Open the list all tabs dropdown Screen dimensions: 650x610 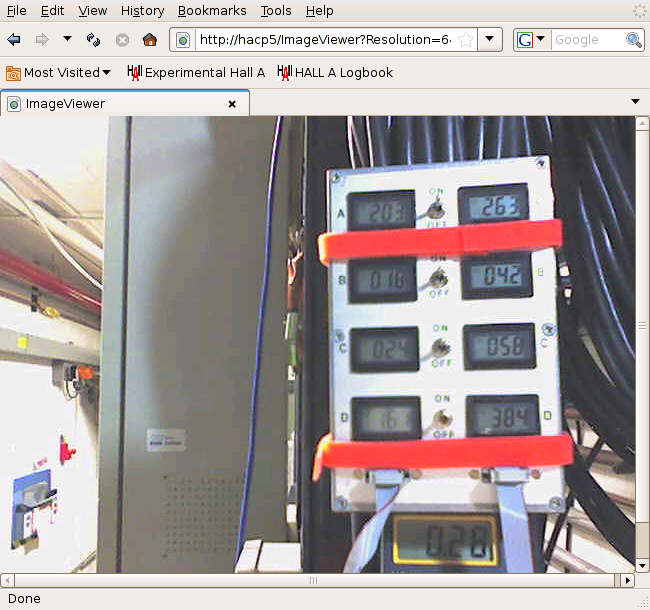tap(635, 102)
